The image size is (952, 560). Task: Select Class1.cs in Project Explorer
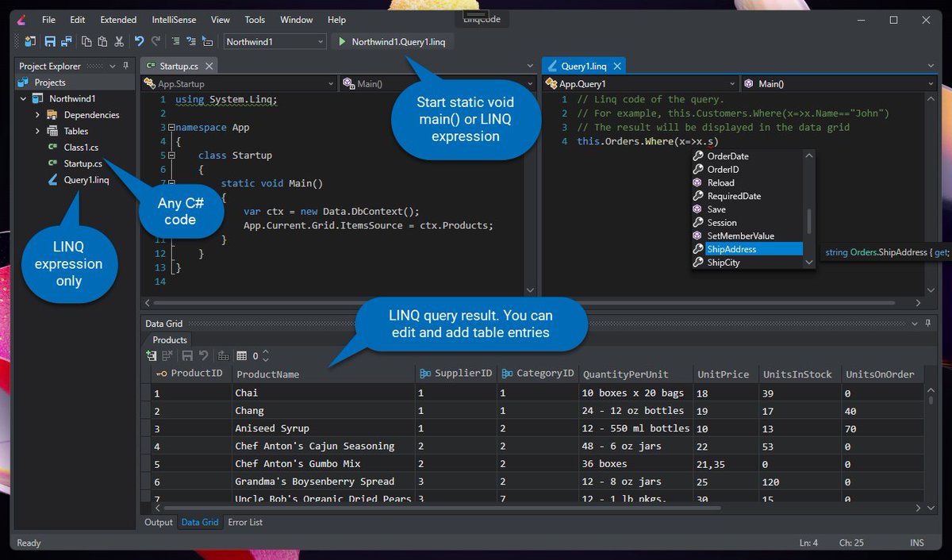pos(82,148)
